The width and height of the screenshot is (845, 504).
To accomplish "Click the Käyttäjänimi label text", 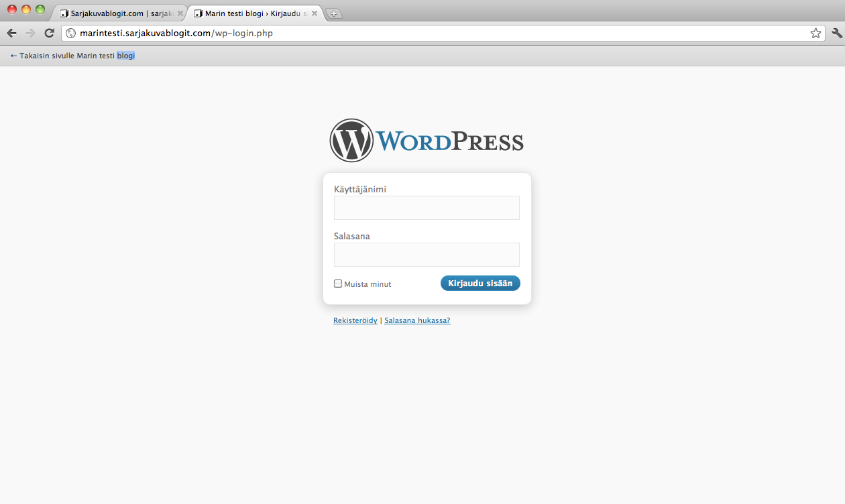I will [x=360, y=190].
